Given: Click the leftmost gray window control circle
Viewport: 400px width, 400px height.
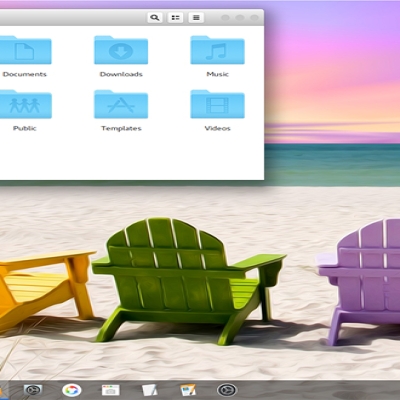Looking at the screenshot, I should tap(225, 18).
